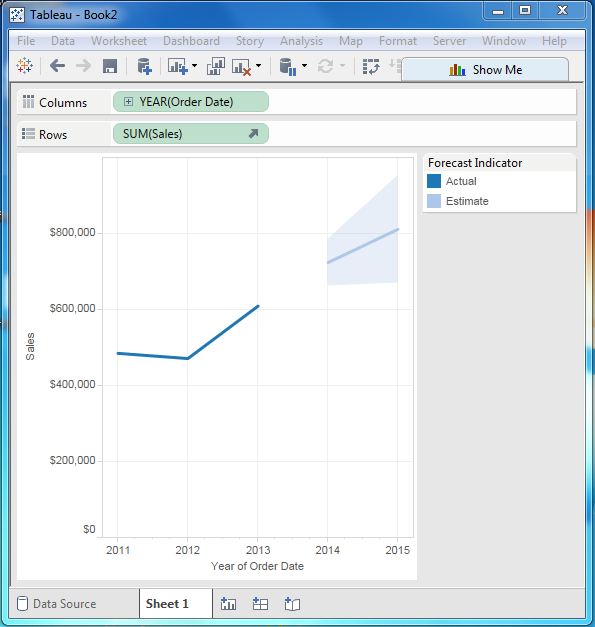Click the Tableau start page logo icon
This screenshot has height=627, width=595.
click(x=24, y=66)
